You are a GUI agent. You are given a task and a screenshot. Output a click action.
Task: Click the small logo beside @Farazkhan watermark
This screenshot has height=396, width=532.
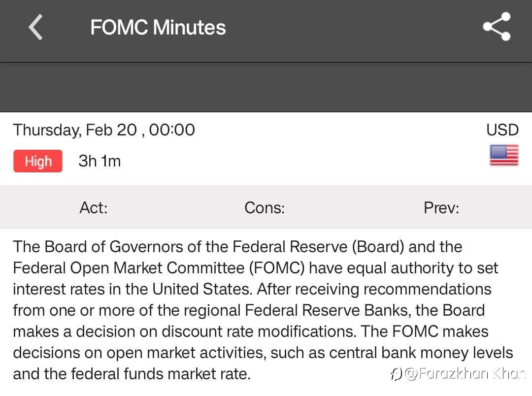tap(396, 374)
